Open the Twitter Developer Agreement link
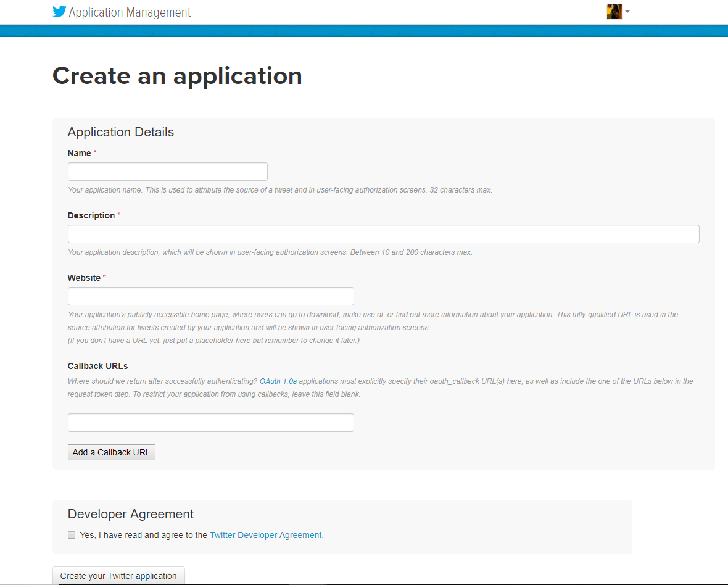This screenshot has width=728, height=585. pos(265,535)
